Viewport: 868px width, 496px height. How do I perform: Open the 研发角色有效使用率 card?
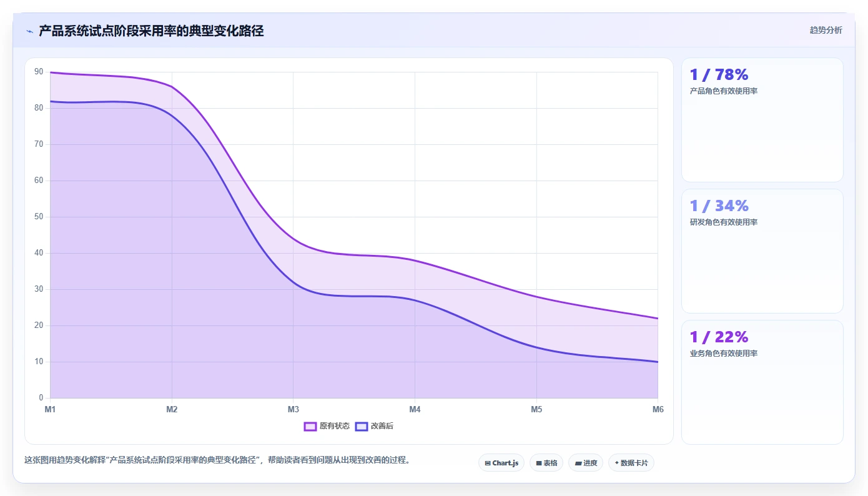(x=762, y=251)
